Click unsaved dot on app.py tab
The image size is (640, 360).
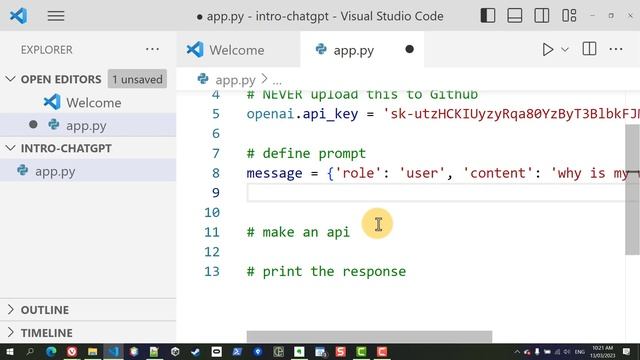tap(409, 49)
